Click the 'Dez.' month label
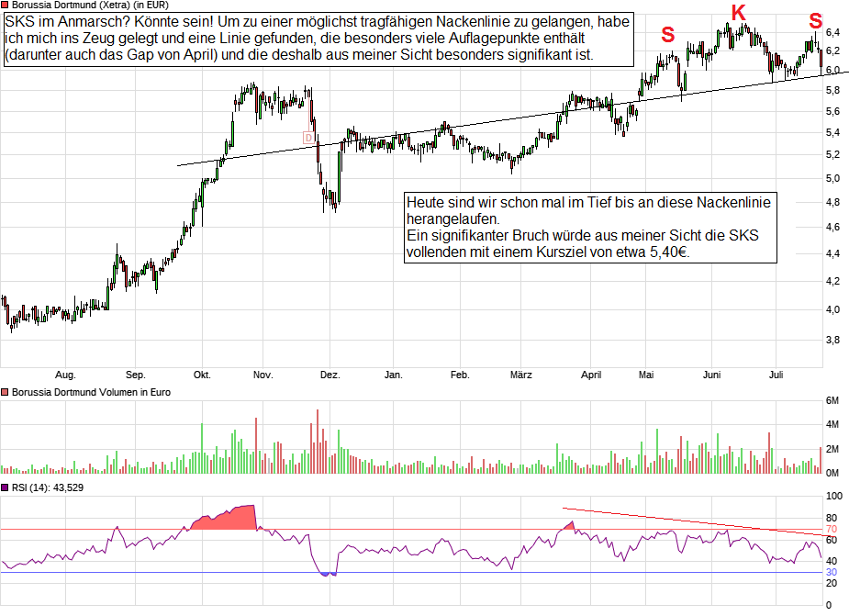 click(330, 375)
